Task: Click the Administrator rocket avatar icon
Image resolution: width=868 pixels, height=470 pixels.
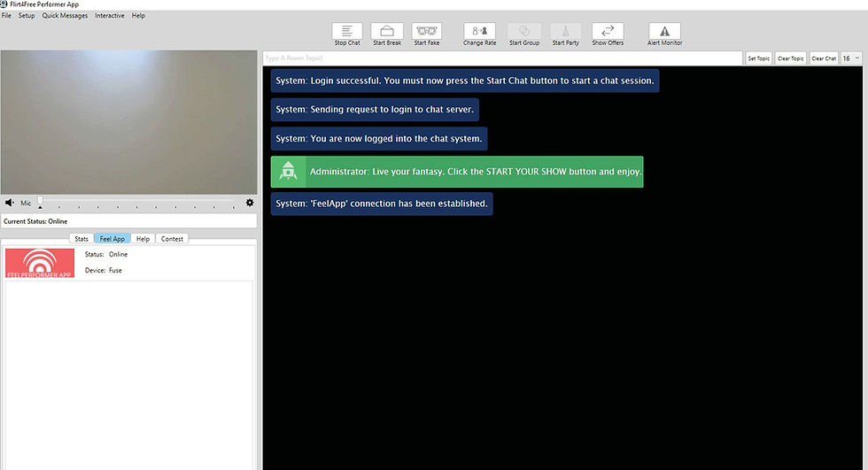Action: pyautogui.click(x=288, y=172)
